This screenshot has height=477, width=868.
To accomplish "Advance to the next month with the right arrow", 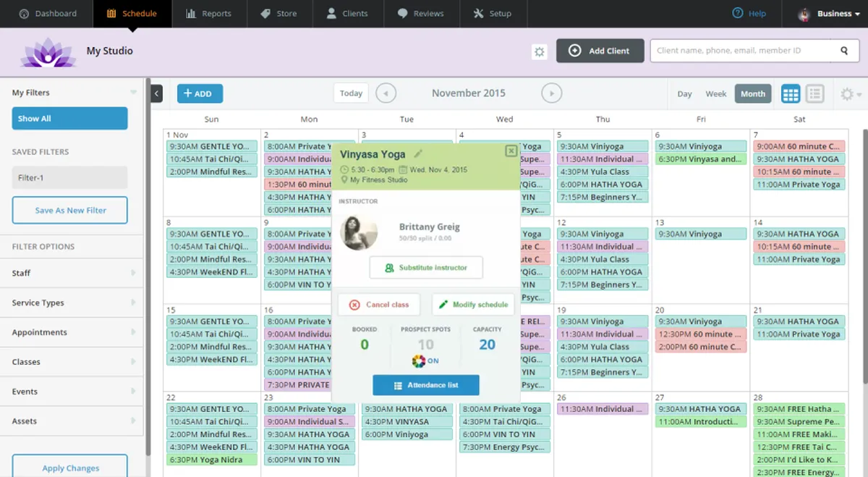I will point(552,93).
